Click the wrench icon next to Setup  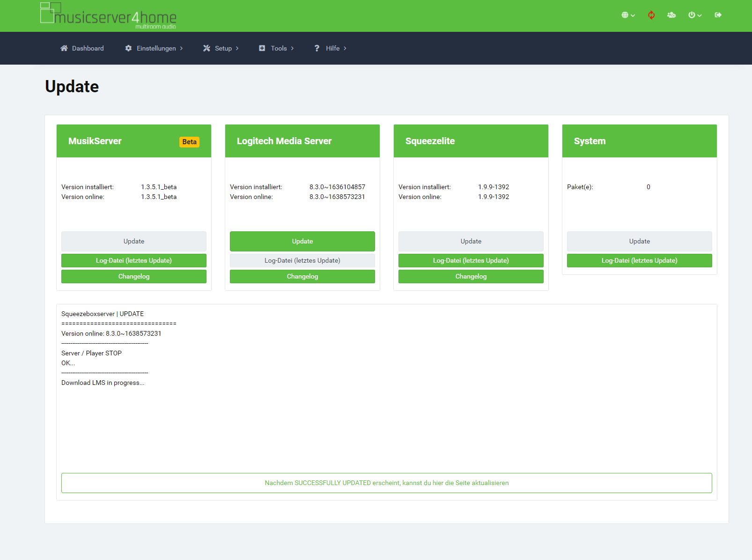tap(206, 48)
